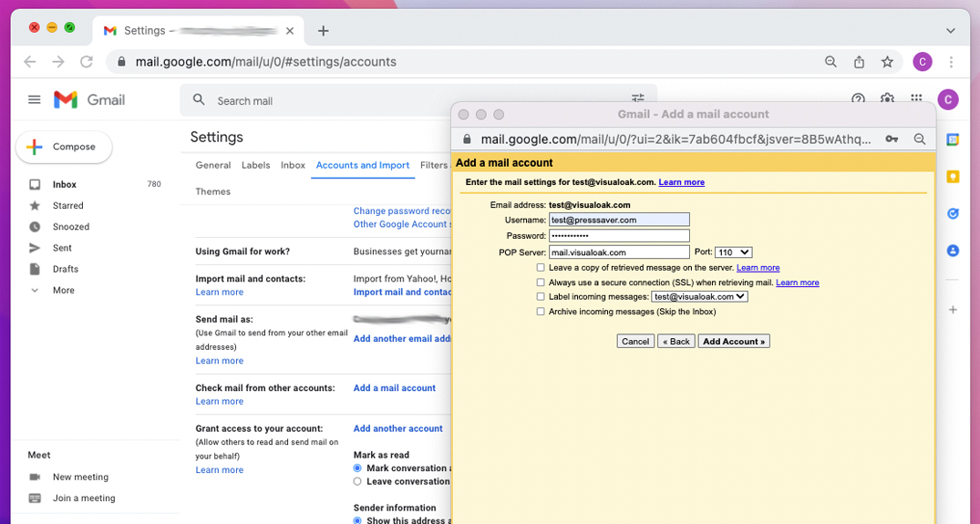Click Cancel in Add a mail account
The height and width of the screenshot is (524, 980).
635,342
